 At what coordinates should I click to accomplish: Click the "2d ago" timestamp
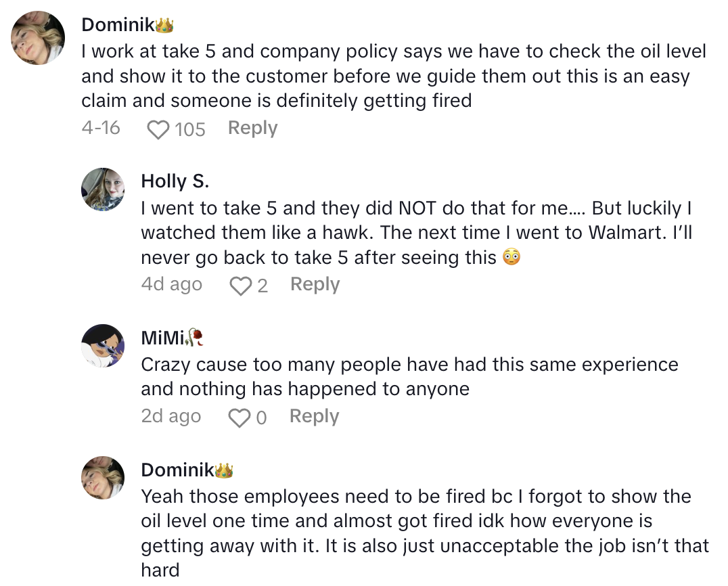pos(170,417)
